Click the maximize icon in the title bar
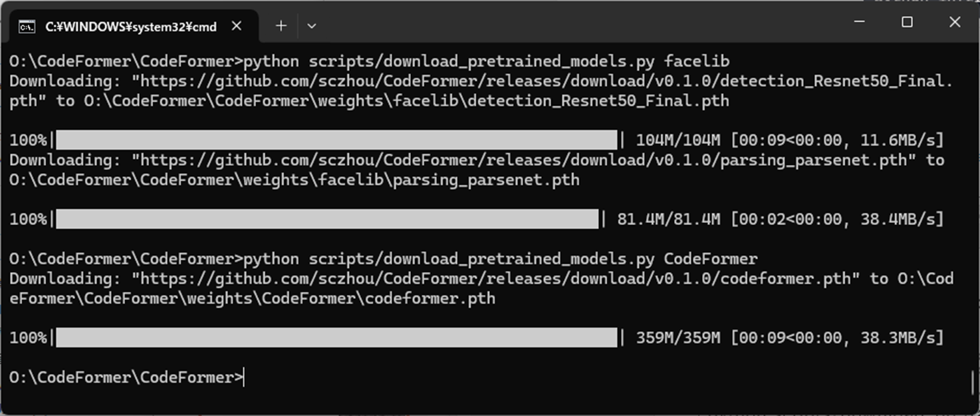 pos(906,22)
